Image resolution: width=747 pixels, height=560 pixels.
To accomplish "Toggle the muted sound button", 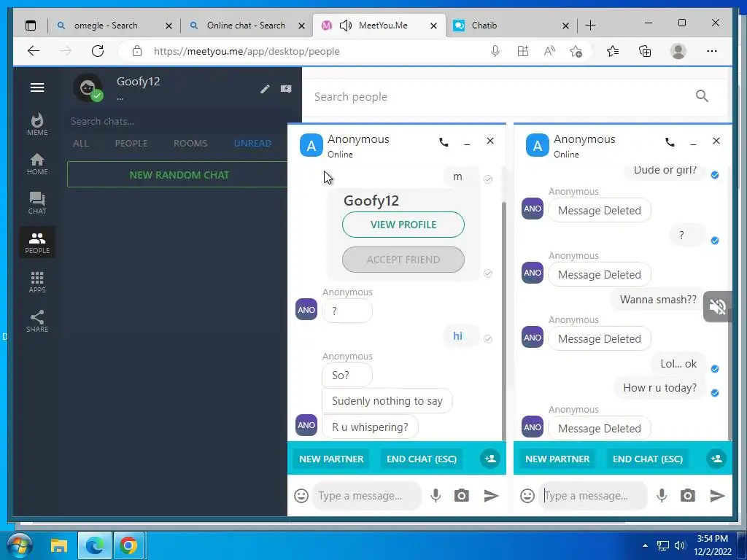I will pos(717,307).
